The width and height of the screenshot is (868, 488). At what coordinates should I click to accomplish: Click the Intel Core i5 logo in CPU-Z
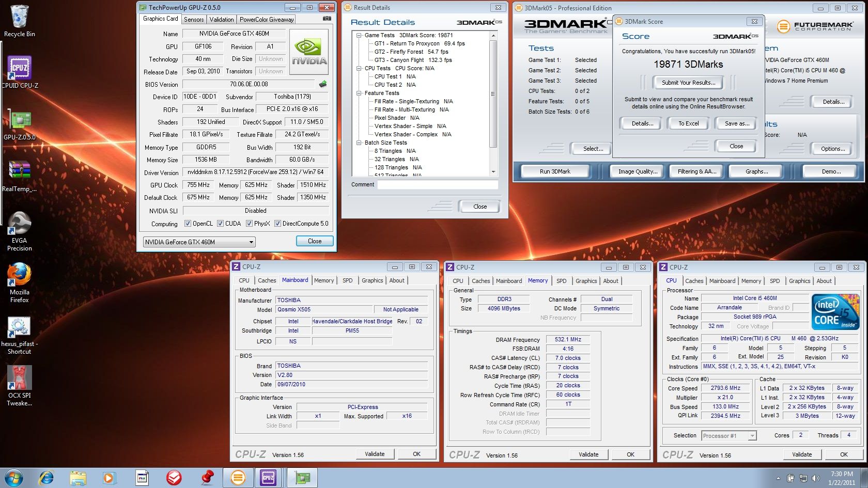pos(835,311)
